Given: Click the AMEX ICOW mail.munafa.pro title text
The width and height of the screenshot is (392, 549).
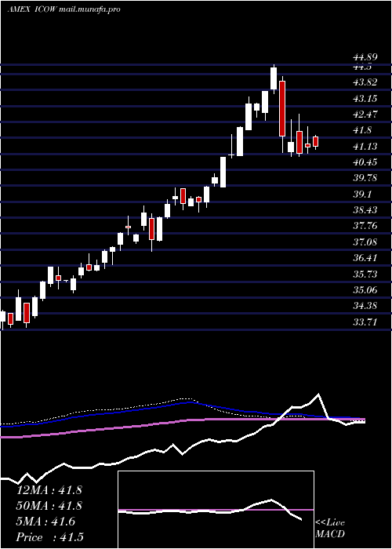Looking at the screenshot, I should pos(64,9).
